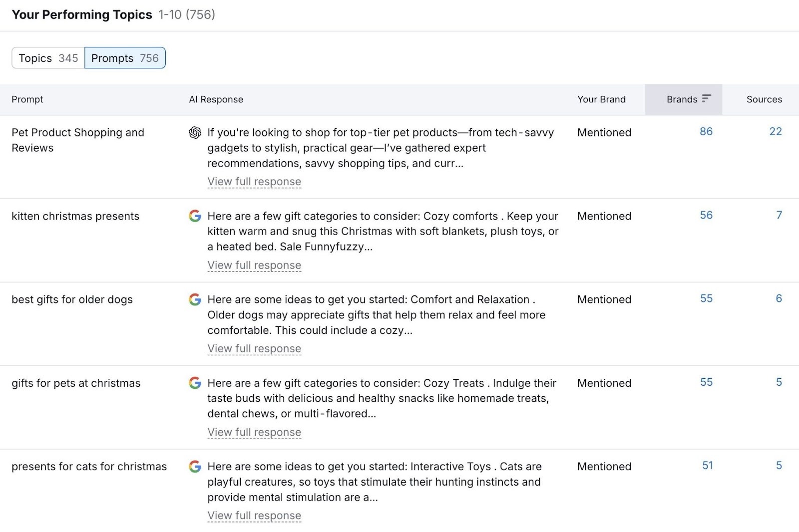Click the Google icon for gifts for pets at christmas
This screenshot has width=799, height=532.
pyautogui.click(x=195, y=383)
